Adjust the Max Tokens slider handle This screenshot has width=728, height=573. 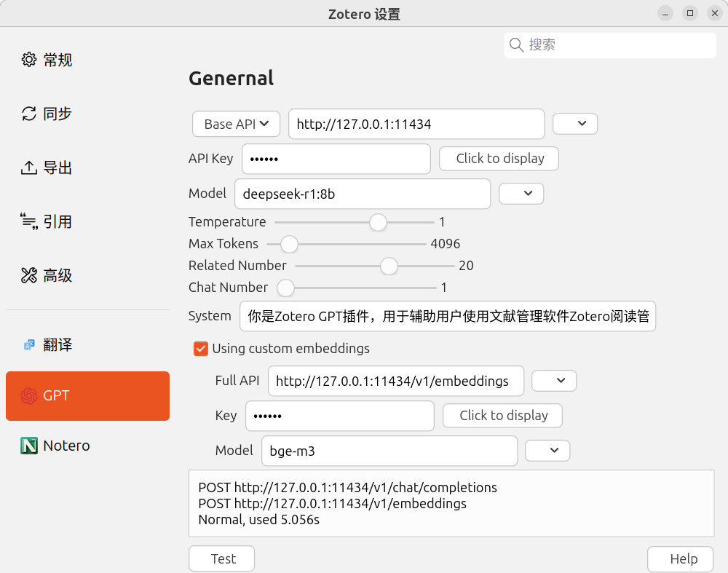tap(289, 244)
